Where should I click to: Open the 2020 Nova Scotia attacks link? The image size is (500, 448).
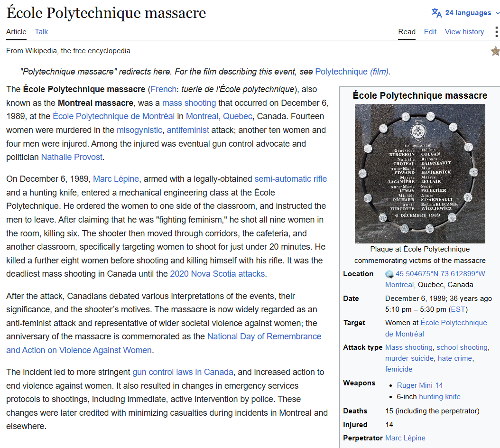click(217, 274)
